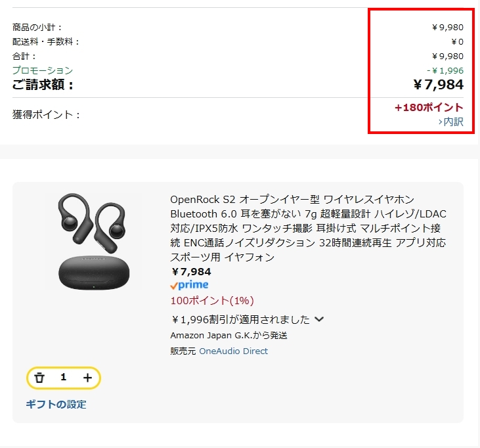Click the 100ポイント(1%) text
Image resolution: width=480 pixels, height=448 pixels.
tap(212, 300)
